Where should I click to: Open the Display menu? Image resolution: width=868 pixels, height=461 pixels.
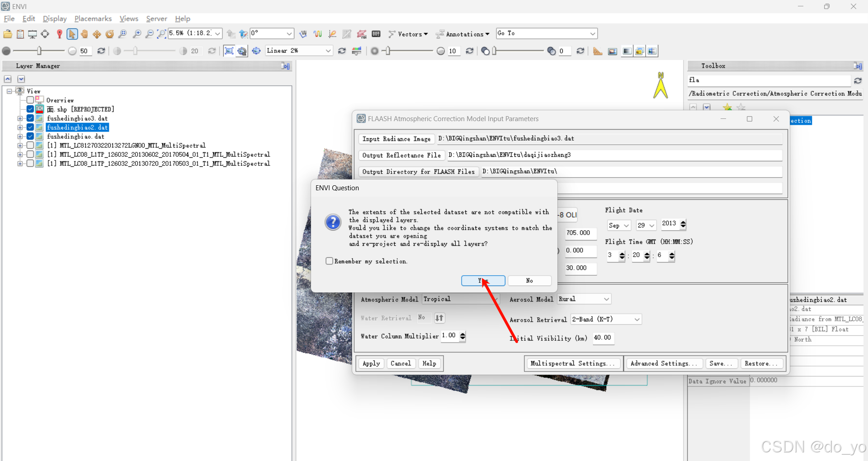pyautogui.click(x=55, y=19)
